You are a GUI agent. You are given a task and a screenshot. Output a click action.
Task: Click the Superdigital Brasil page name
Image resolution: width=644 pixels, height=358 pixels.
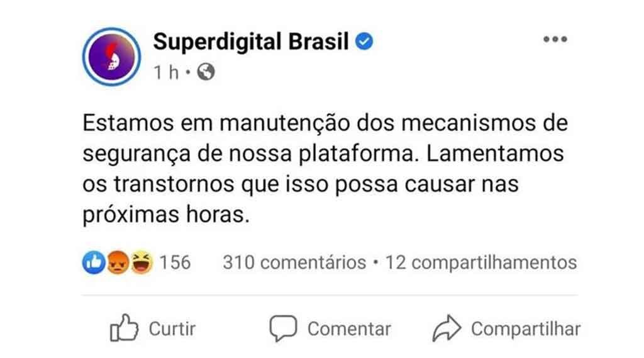pyautogui.click(x=251, y=42)
